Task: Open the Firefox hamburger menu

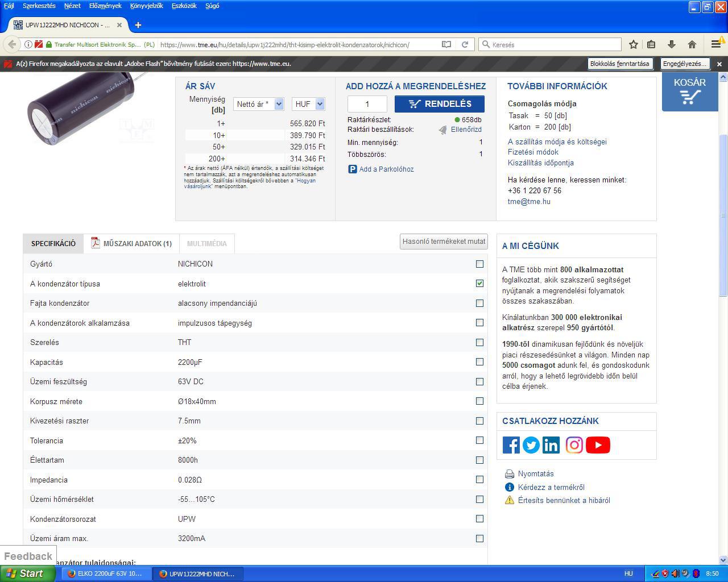Action: click(716, 44)
